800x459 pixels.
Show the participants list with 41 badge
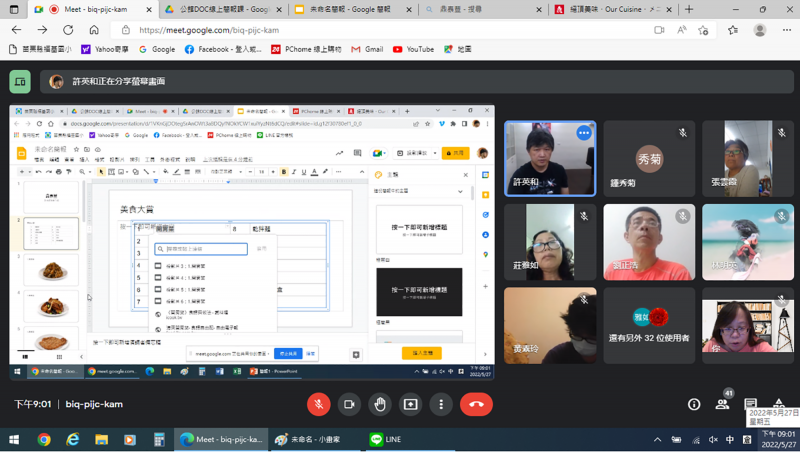coord(722,403)
